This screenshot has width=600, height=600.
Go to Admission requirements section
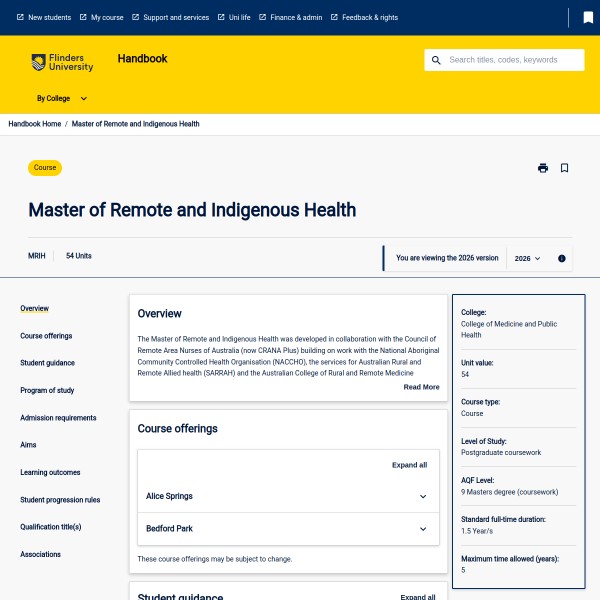pos(58,418)
